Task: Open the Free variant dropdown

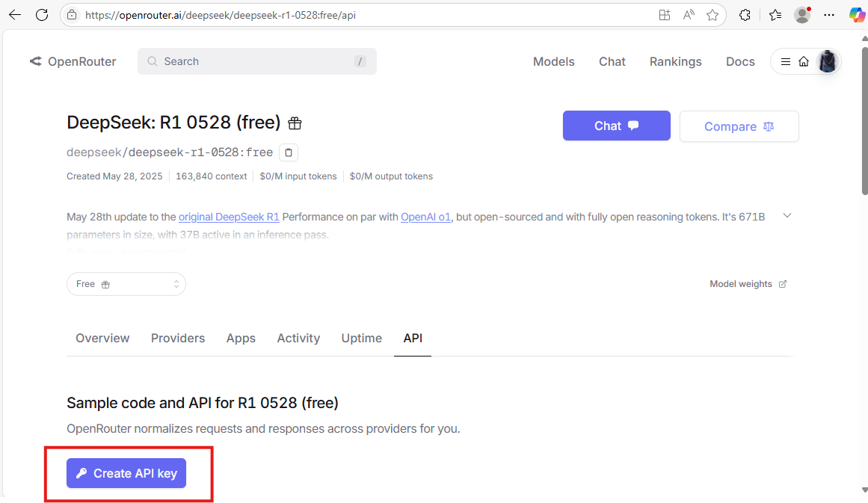Action: pos(126,284)
